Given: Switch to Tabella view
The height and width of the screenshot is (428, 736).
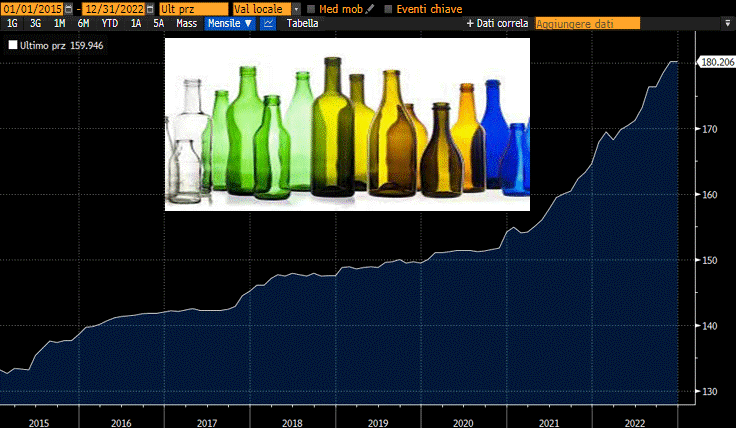Looking at the screenshot, I should (x=302, y=23).
